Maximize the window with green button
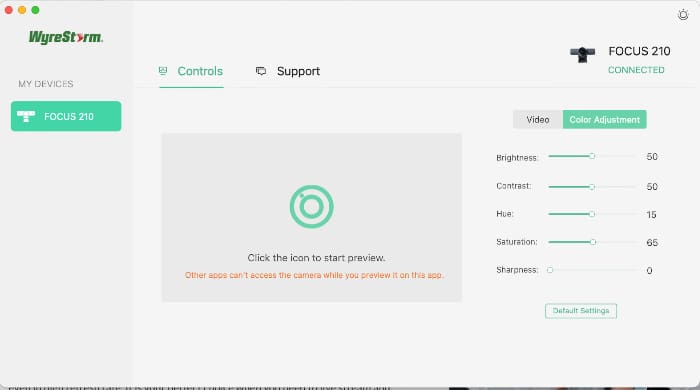700x390 pixels. pos(35,10)
